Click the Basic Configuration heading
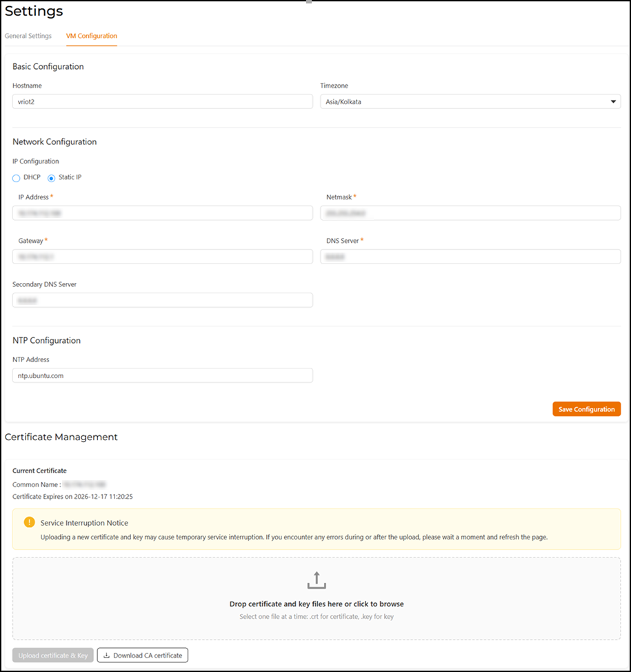Screen dimensions: 631x672 pos(48,66)
